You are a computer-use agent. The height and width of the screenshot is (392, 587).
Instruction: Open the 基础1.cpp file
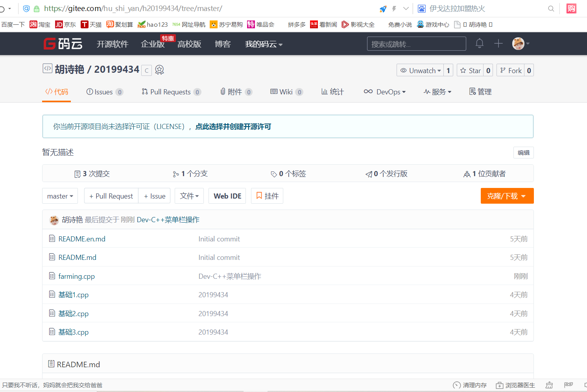[73, 295]
